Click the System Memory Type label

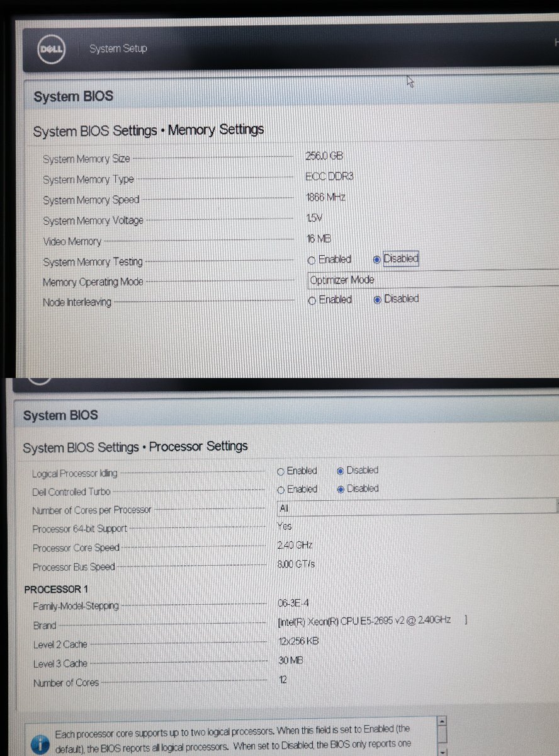88,180
